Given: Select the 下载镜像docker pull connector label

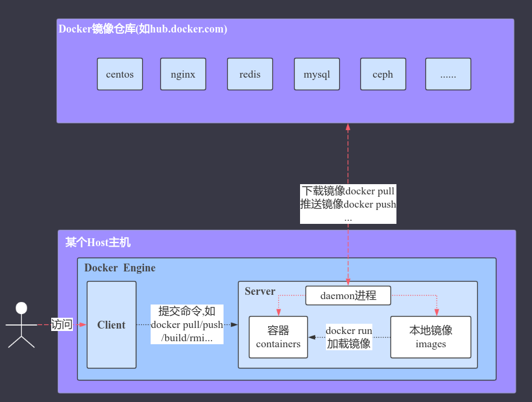Looking at the screenshot, I should [348, 204].
